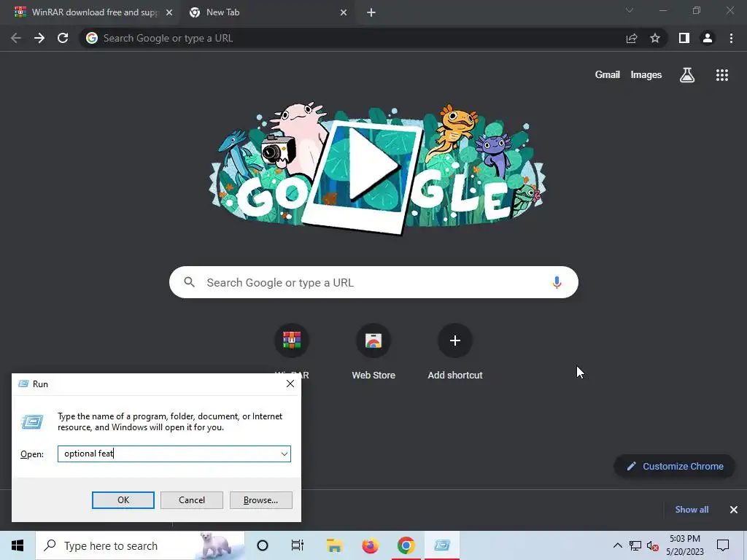
Task: Go back using Chrome's back arrow
Action: point(16,38)
